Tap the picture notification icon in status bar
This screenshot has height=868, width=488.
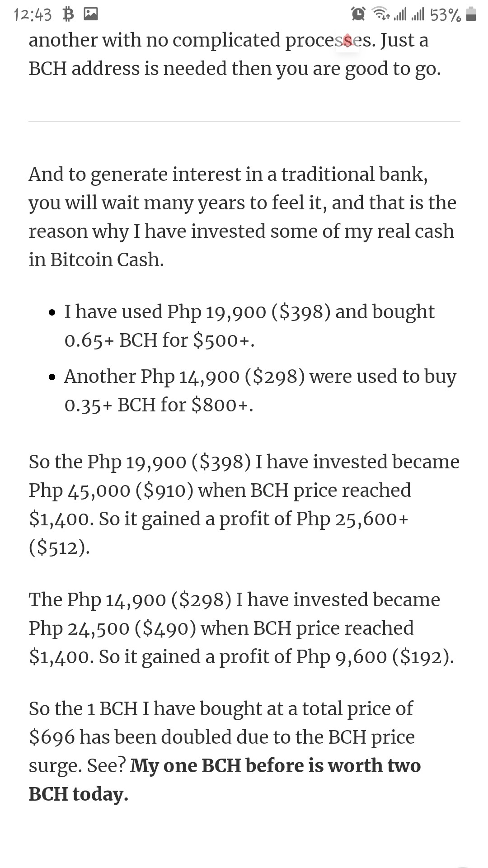tap(91, 15)
